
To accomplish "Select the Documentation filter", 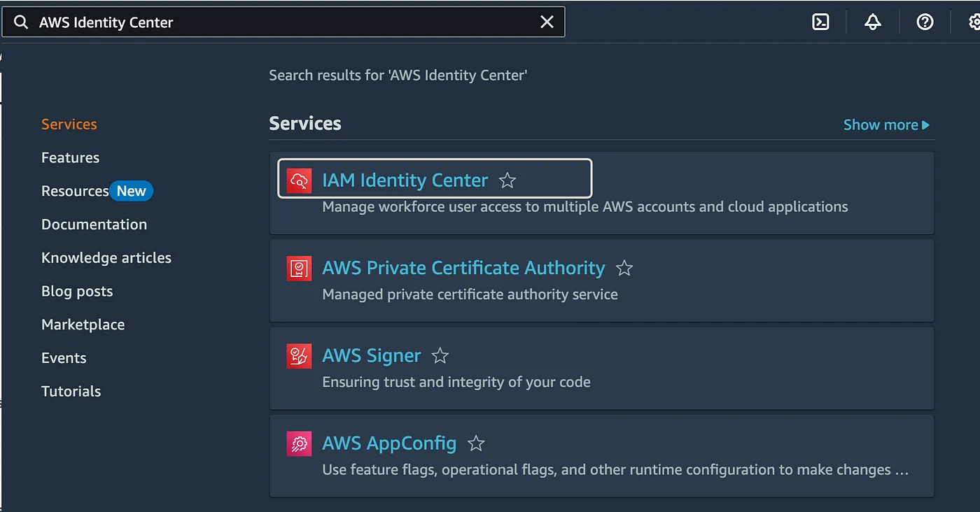I will coord(94,225).
